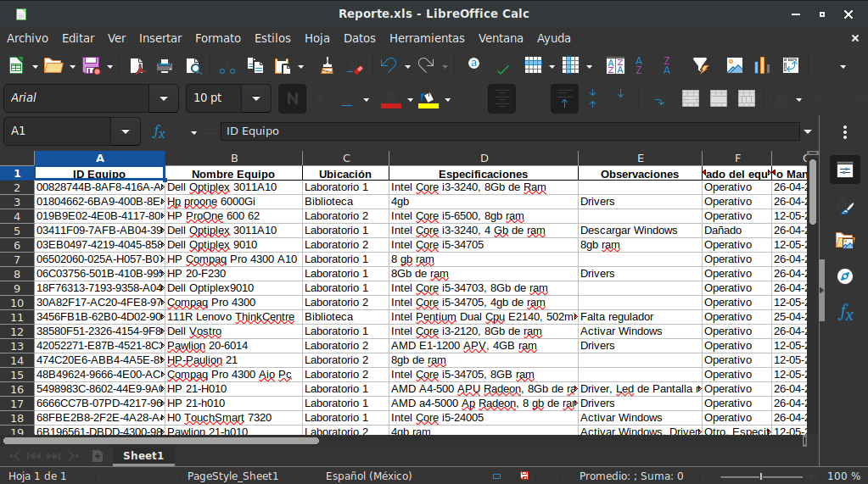Open the font color dropdown arrow
This screenshot has height=484, width=868.
pos(410,99)
